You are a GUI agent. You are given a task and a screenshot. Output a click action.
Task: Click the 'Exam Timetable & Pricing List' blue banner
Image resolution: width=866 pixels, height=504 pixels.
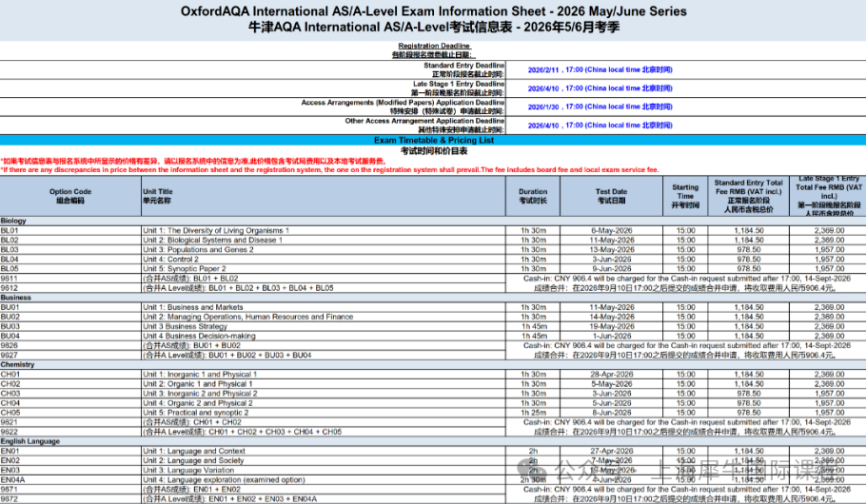[433, 140]
